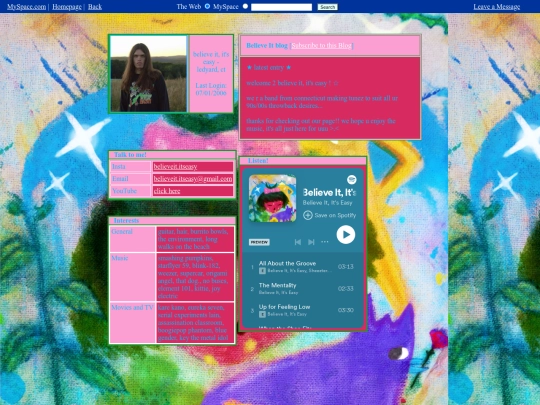Click the believeit.itseasy@gmail.com email link

[193, 179]
